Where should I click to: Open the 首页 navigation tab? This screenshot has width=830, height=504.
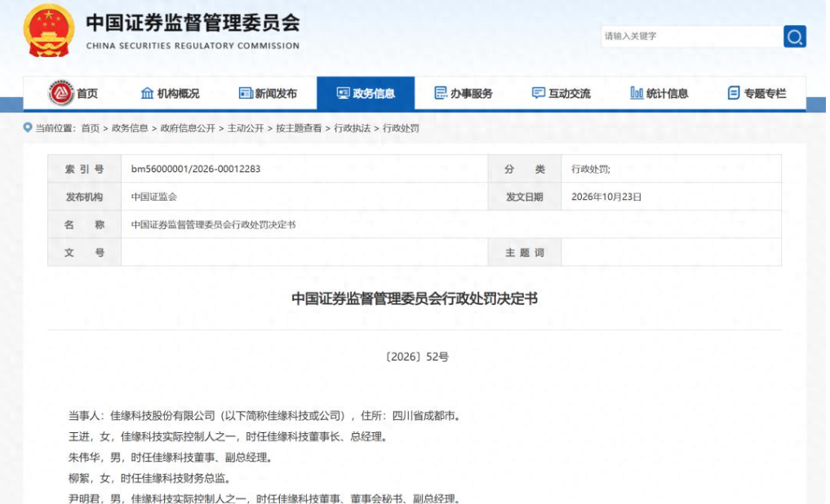click(x=73, y=94)
